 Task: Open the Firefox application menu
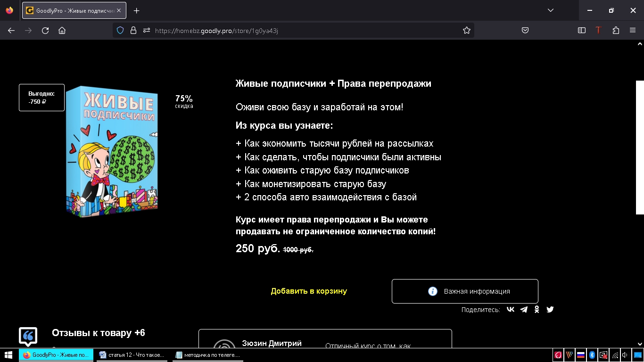click(x=633, y=30)
